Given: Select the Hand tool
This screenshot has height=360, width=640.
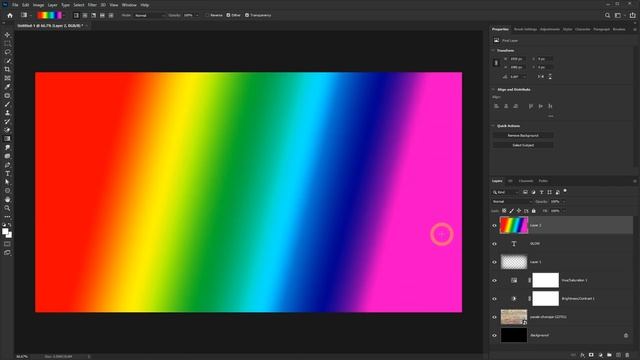Looking at the screenshot, I should click(7, 200).
